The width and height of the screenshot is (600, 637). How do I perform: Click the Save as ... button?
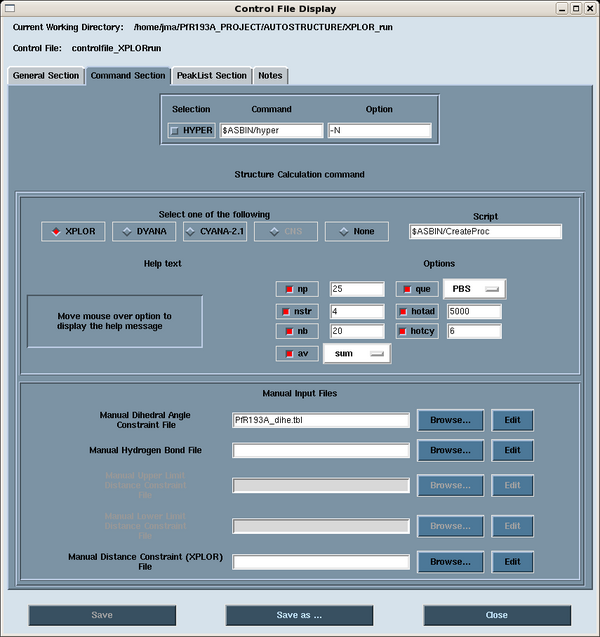point(299,615)
